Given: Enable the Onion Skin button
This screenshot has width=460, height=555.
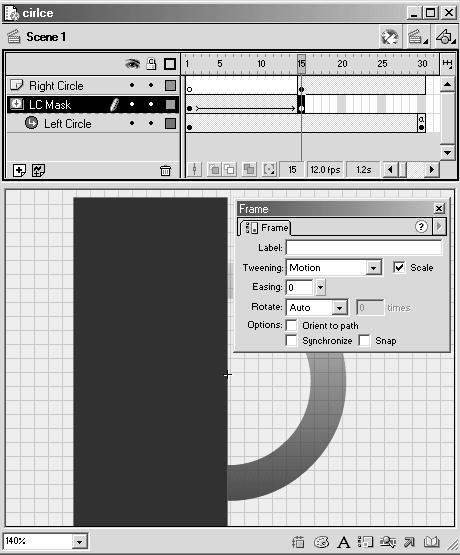Looking at the screenshot, I should (214, 170).
